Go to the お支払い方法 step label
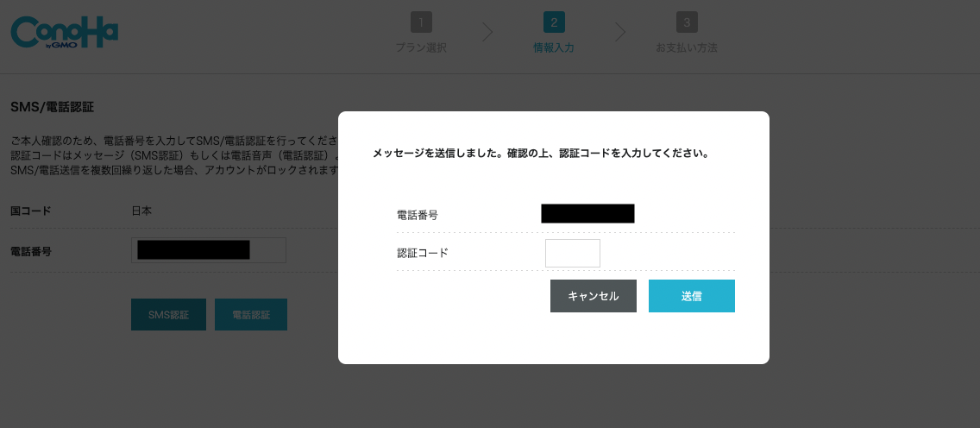This screenshot has width=980, height=428. tap(687, 48)
